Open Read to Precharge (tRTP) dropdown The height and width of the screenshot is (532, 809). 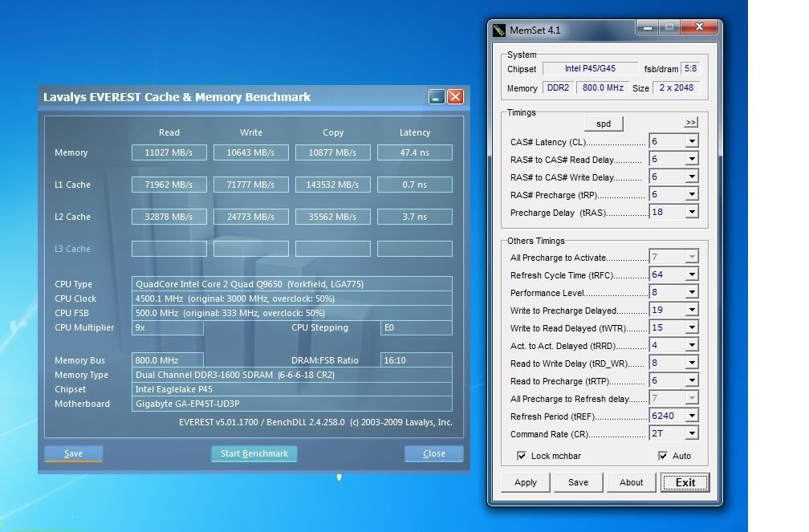coord(692,380)
